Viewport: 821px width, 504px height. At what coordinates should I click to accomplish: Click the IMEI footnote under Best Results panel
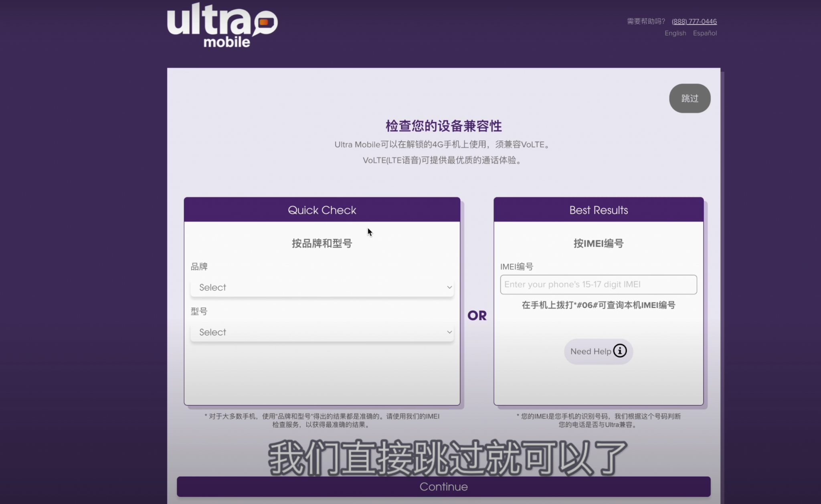[x=599, y=420]
